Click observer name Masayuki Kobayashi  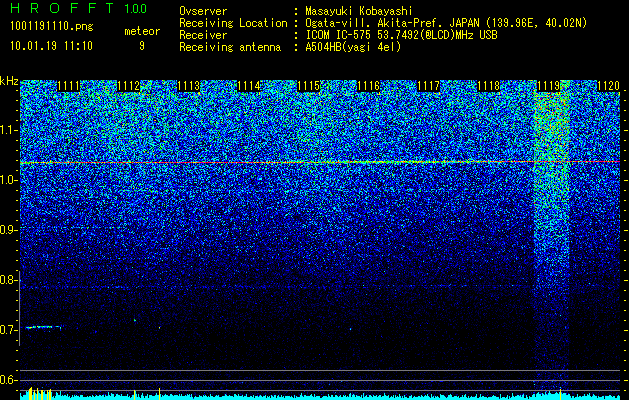tap(359, 12)
